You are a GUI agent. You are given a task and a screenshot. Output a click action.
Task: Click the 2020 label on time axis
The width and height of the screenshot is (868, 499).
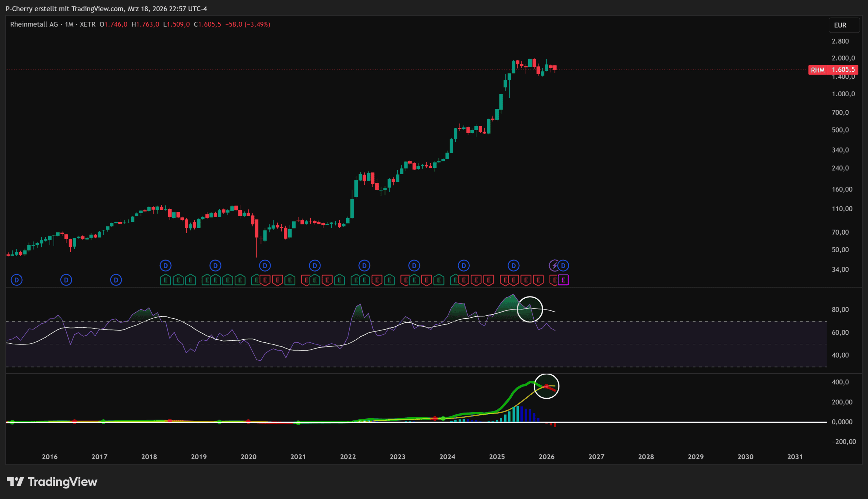pos(248,457)
